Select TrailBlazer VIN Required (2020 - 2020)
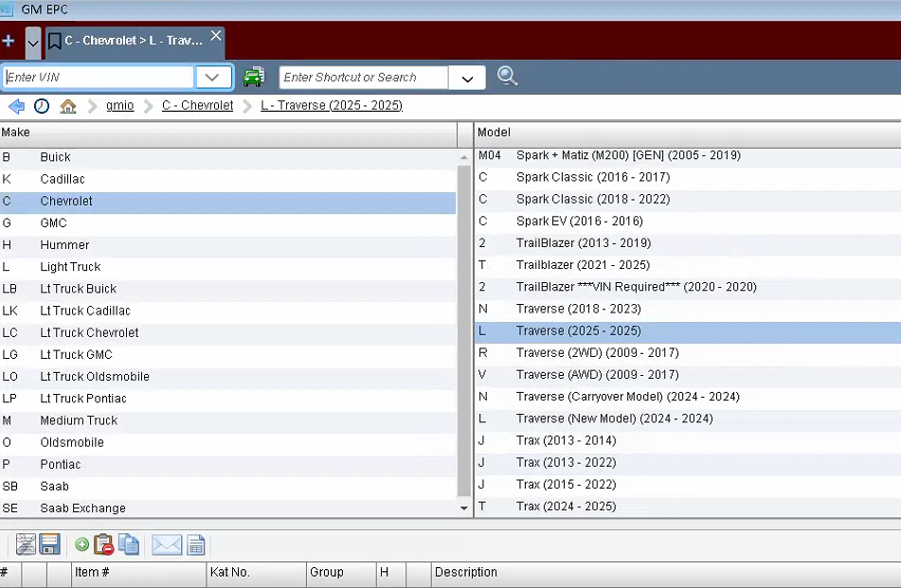The height and width of the screenshot is (588, 901). click(x=688, y=287)
